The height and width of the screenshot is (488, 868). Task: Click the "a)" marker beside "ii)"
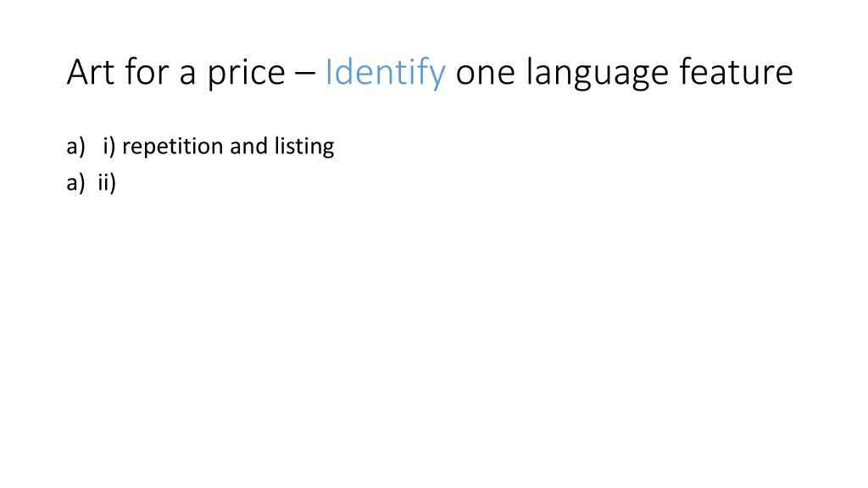[75, 183]
